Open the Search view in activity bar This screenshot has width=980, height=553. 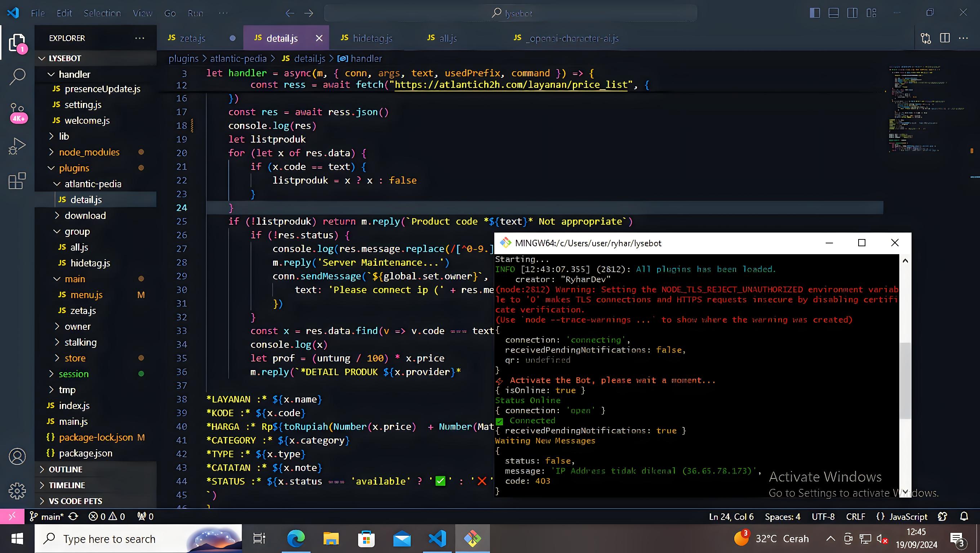pyautogui.click(x=17, y=77)
